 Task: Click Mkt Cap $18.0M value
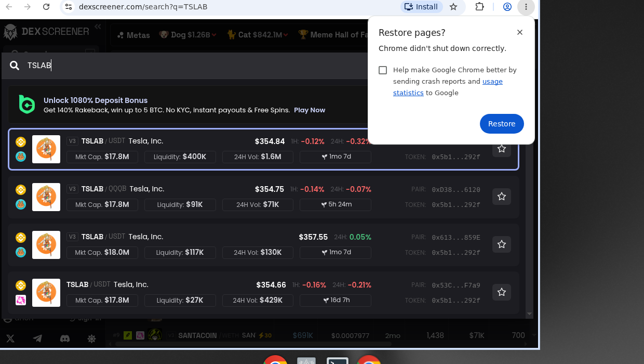[x=117, y=252]
